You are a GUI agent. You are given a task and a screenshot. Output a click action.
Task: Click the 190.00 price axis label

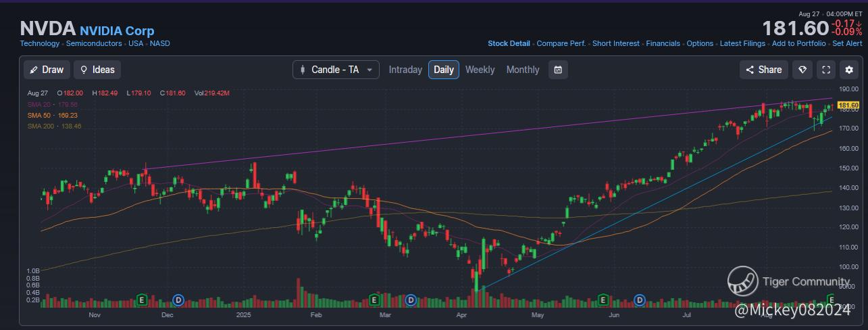tap(848, 89)
